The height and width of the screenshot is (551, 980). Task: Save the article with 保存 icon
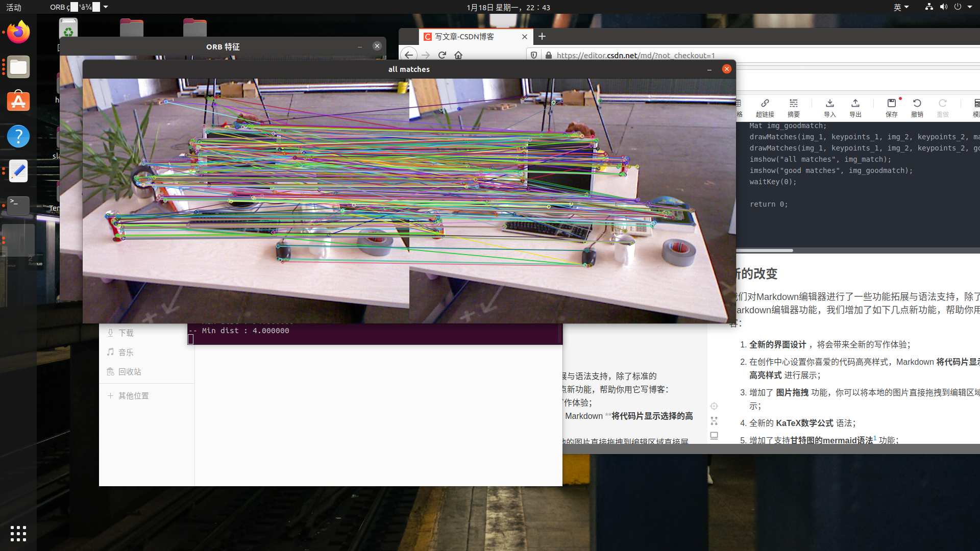891,108
